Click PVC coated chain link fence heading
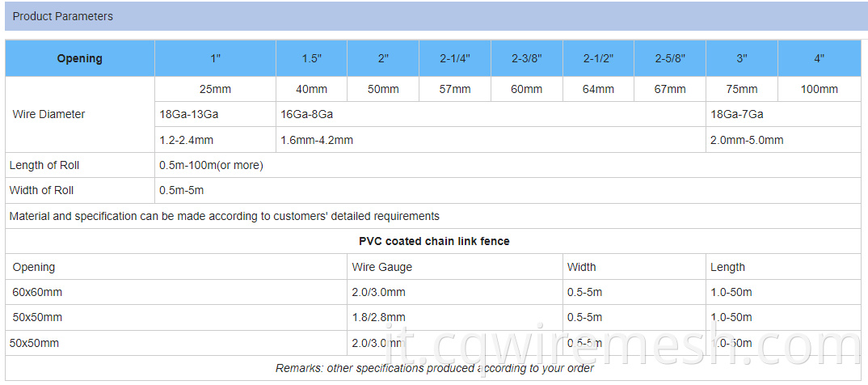The width and height of the screenshot is (868, 385). [434, 241]
